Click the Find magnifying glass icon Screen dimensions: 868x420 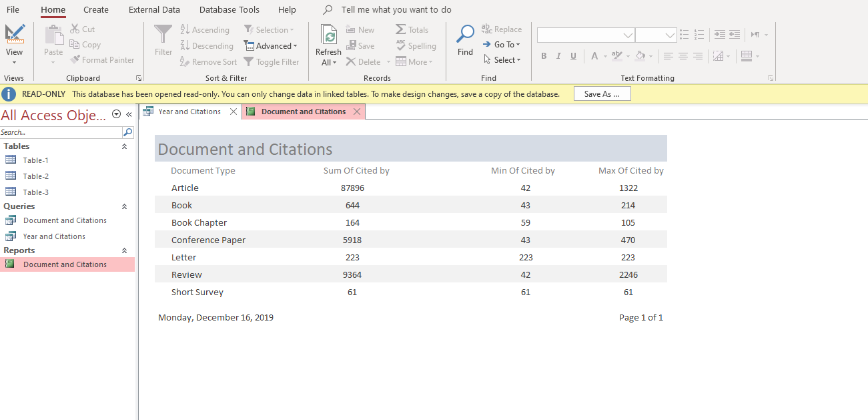[x=465, y=34]
